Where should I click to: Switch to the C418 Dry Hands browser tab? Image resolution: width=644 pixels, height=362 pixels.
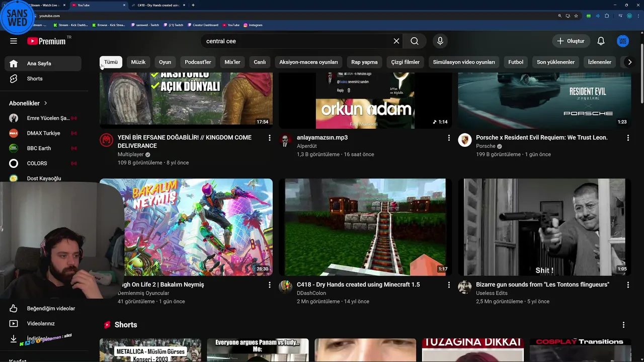pyautogui.click(x=157, y=5)
